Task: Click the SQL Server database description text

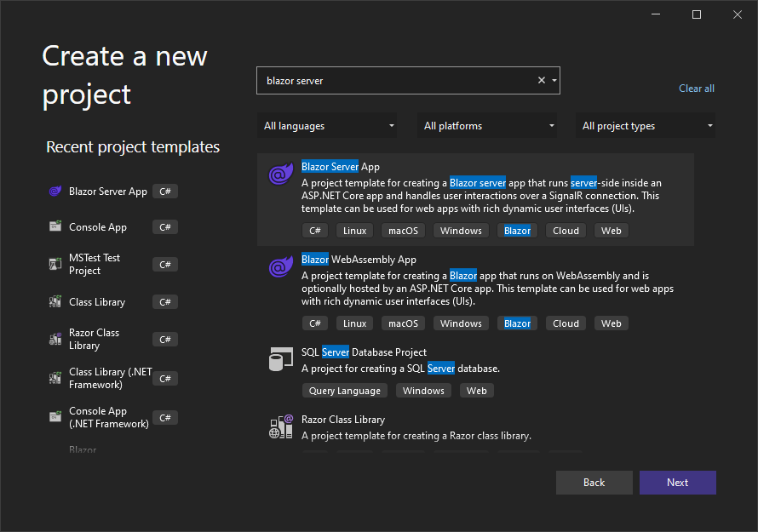Action: [x=401, y=369]
